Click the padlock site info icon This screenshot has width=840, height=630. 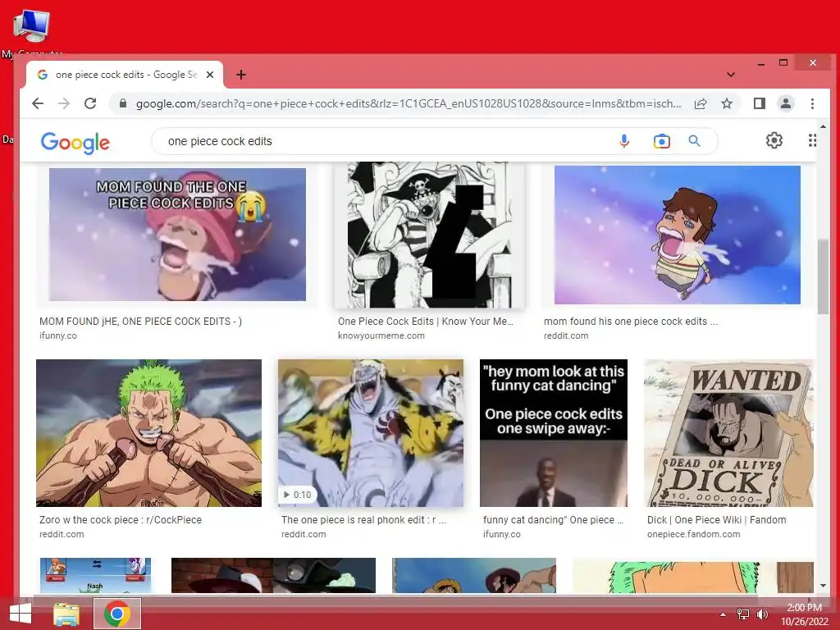pos(123,103)
